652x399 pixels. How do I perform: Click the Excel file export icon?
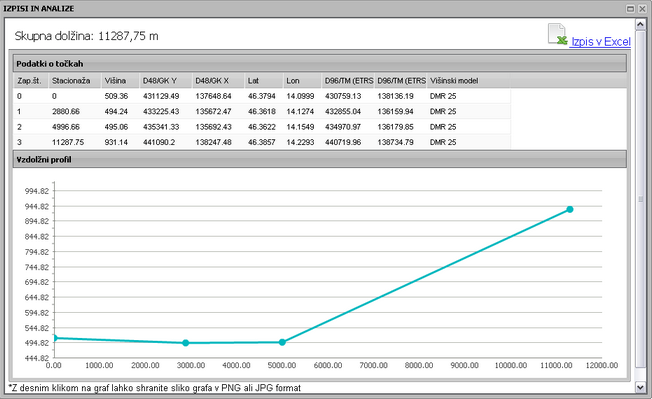coord(558,34)
